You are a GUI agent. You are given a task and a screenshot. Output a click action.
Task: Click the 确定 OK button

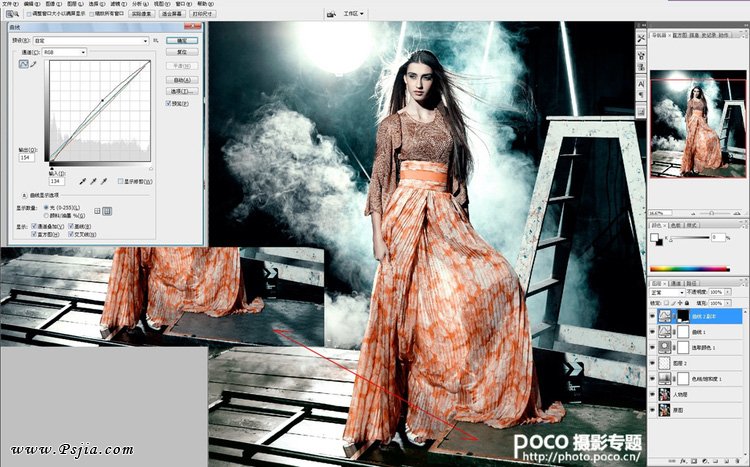click(x=181, y=40)
